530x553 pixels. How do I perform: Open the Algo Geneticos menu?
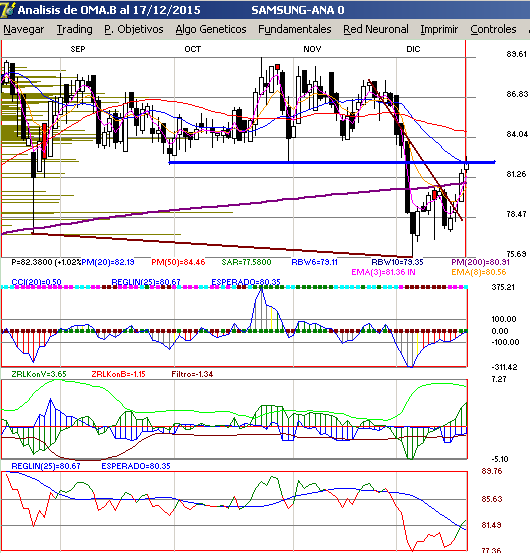point(211,29)
